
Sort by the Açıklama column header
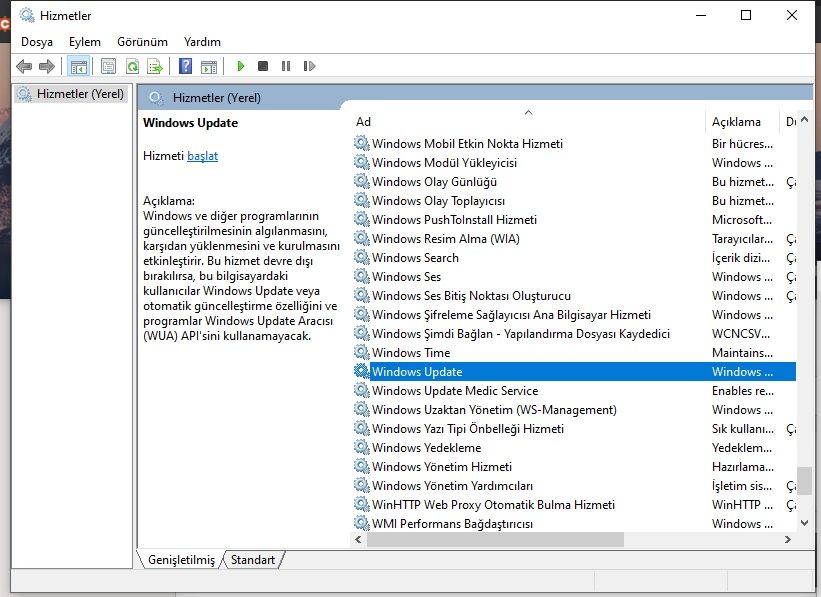click(x=742, y=121)
